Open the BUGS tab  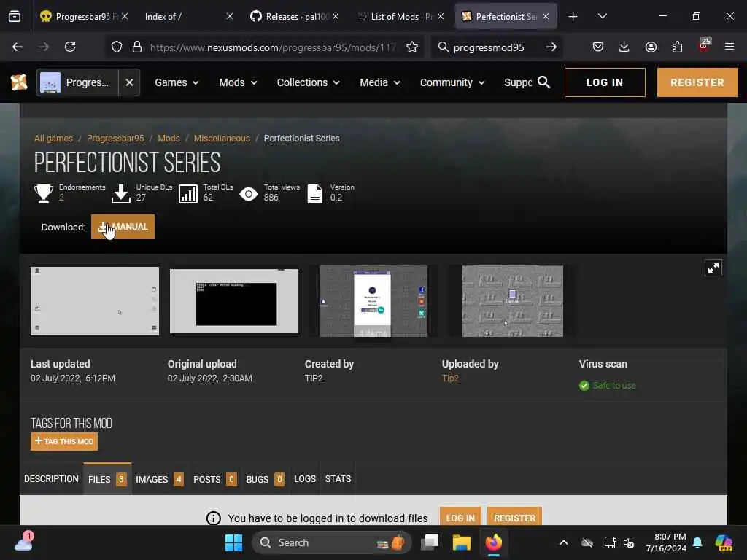[x=266, y=479]
